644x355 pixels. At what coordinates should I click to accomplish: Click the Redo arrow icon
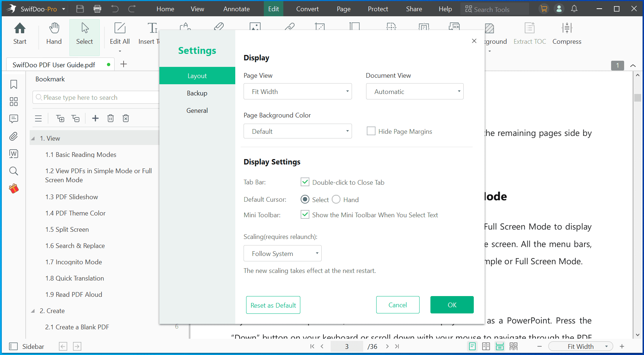132,9
